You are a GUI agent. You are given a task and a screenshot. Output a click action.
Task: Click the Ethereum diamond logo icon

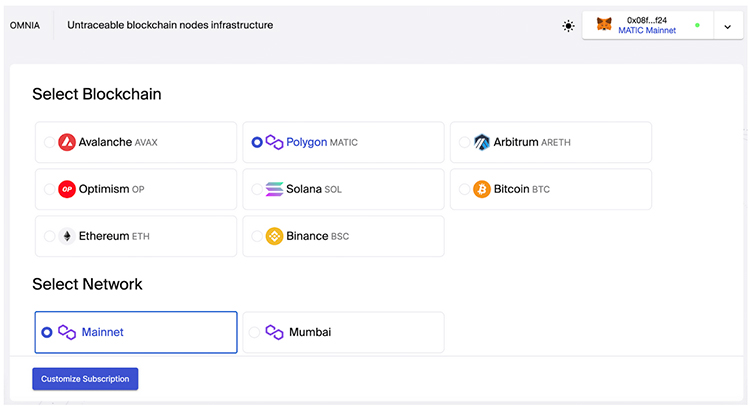pyautogui.click(x=67, y=236)
